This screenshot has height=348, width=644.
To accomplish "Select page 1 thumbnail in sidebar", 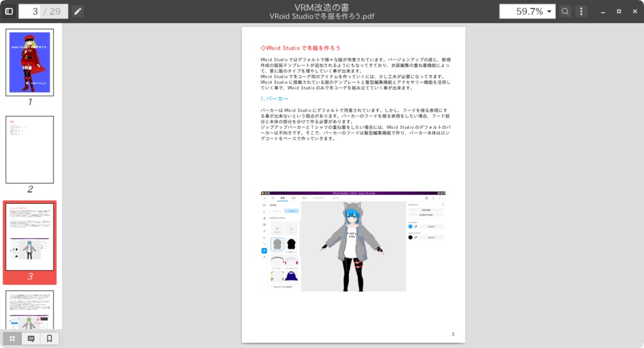I will (x=30, y=62).
